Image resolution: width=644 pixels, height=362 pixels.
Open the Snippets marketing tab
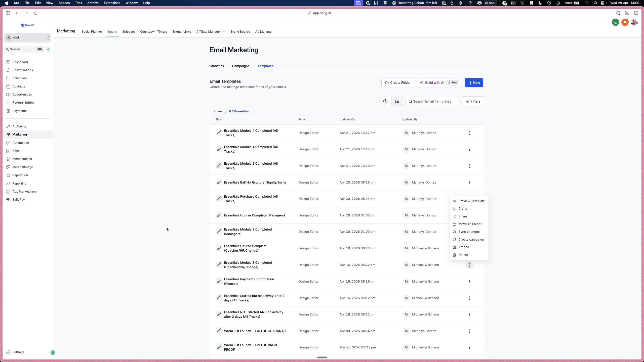coord(128,32)
